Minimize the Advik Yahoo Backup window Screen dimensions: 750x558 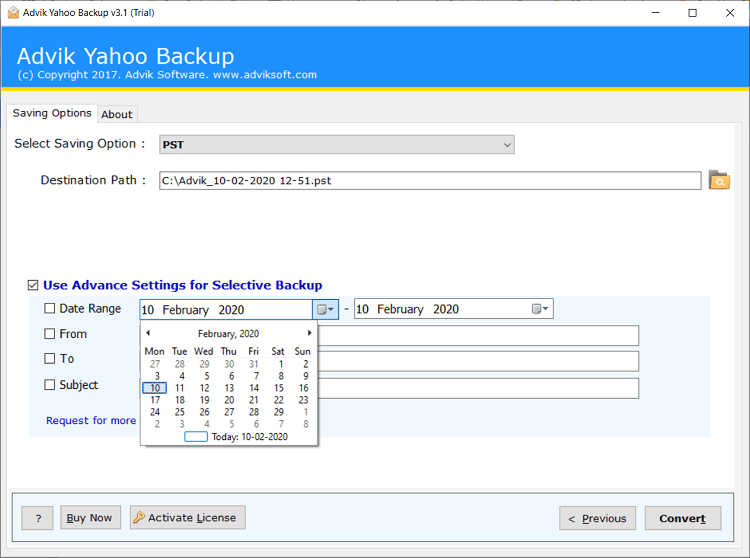point(655,13)
